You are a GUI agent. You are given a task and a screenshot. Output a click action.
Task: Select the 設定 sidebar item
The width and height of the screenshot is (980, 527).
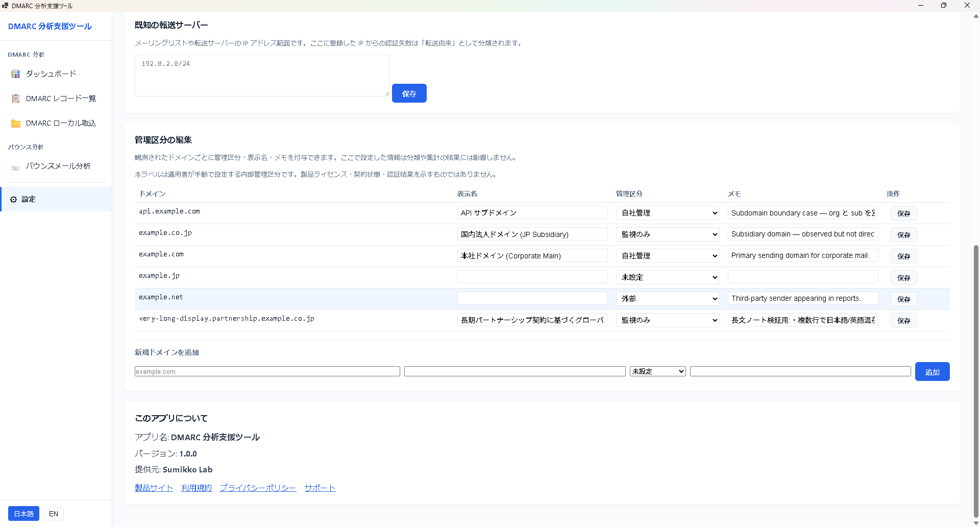click(56, 199)
